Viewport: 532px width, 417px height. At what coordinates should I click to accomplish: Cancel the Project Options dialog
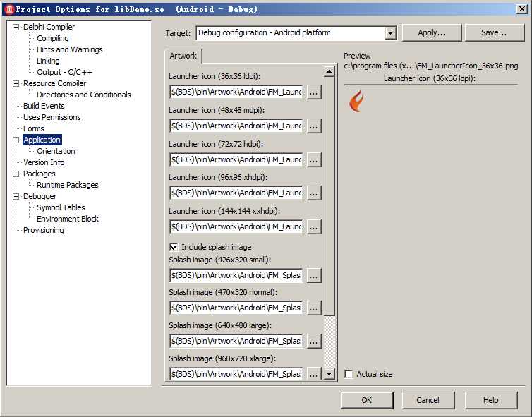pyautogui.click(x=428, y=400)
